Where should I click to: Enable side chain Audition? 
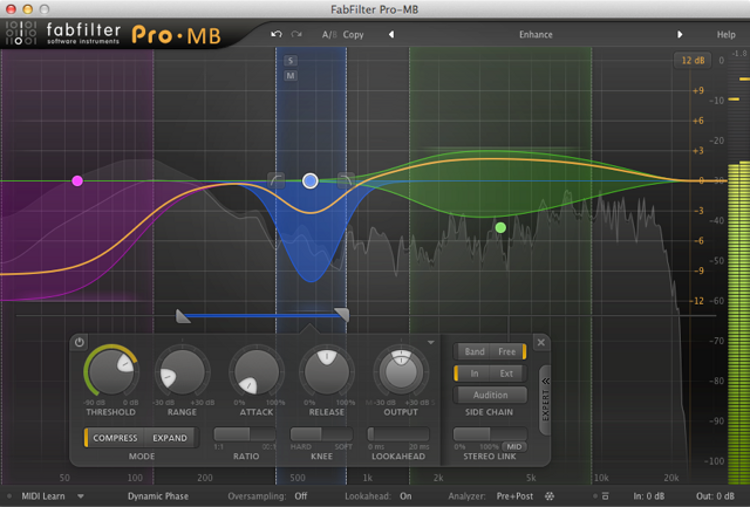coord(490,395)
